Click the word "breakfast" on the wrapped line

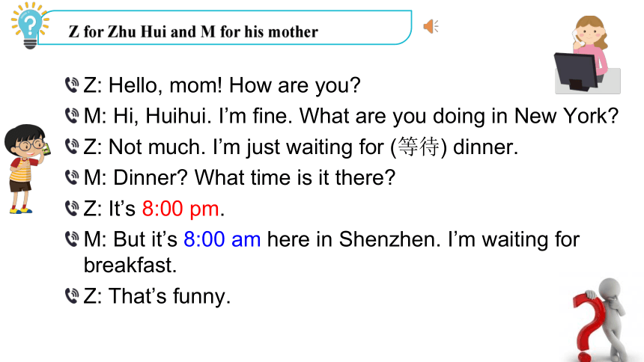click(130, 265)
